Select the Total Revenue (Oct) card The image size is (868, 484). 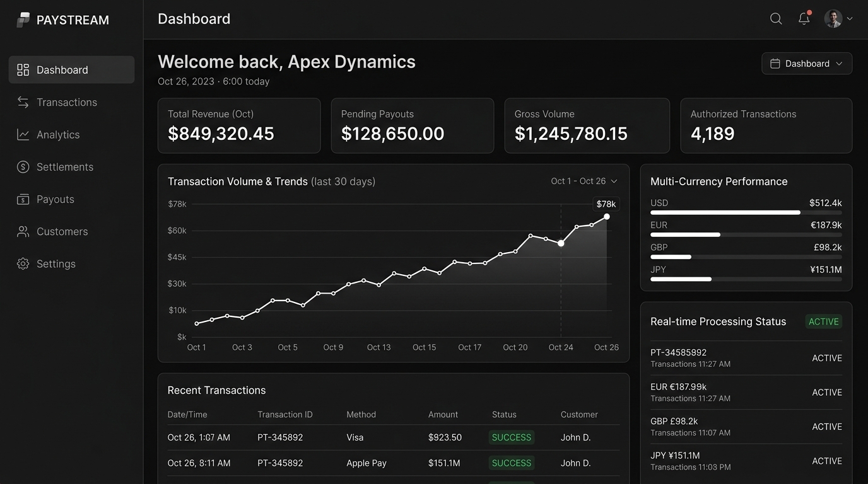[x=239, y=125]
